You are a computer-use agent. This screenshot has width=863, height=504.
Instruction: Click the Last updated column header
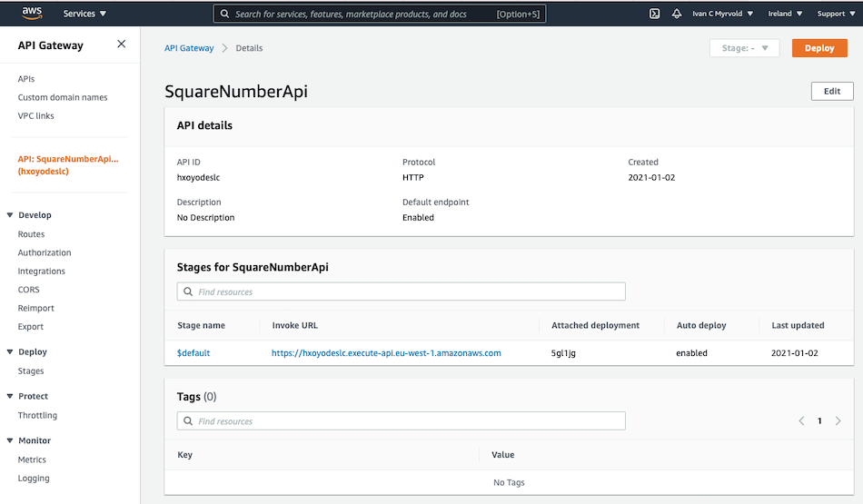(x=799, y=326)
